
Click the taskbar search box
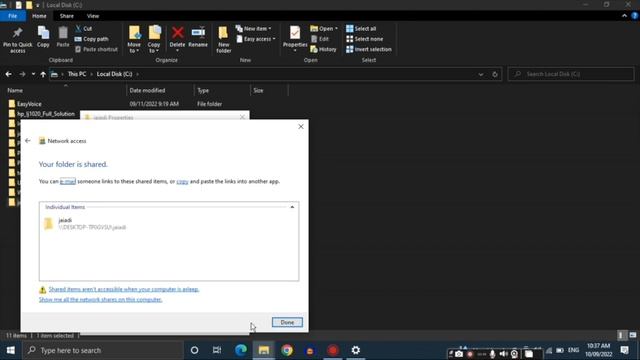[x=102, y=350]
